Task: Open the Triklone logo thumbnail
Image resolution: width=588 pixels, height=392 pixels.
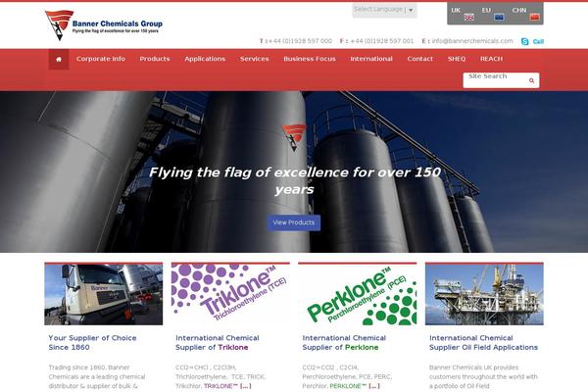Action: (x=230, y=294)
